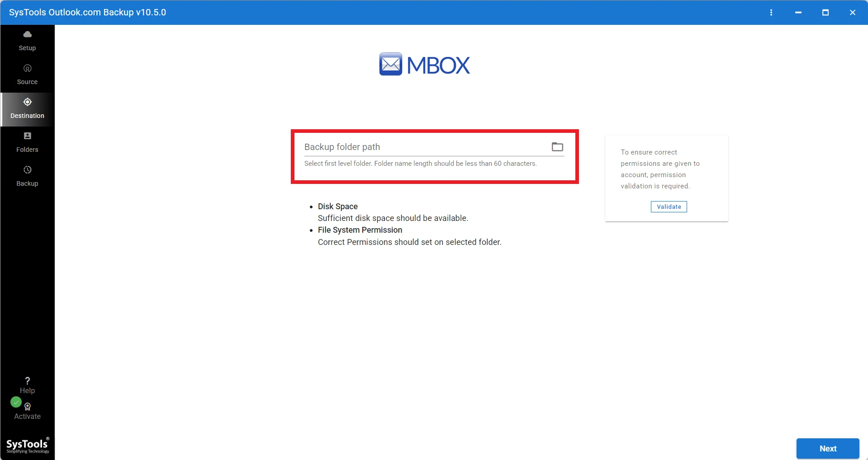868x460 pixels.
Task: Open the three-dot menu in title bar
Action: click(771, 13)
